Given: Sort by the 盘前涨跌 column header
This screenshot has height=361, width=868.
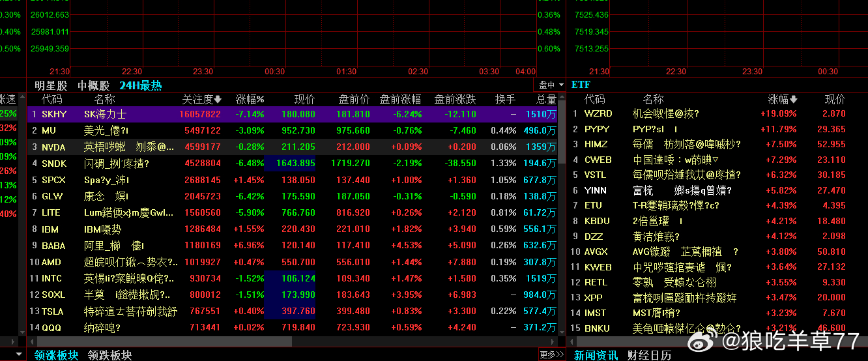Looking at the screenshot, I should coord(455,100).
